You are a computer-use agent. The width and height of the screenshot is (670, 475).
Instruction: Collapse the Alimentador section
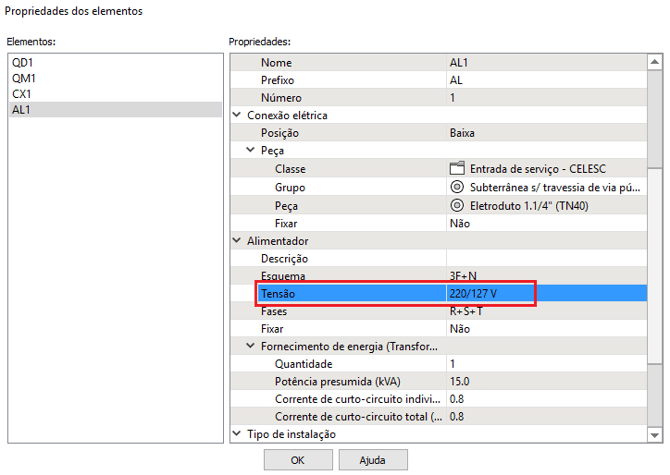coord(237,241)
